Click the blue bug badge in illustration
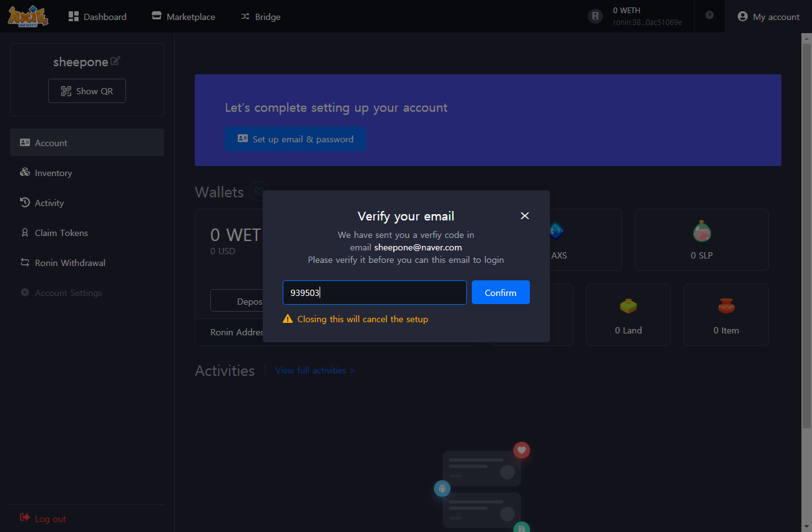Image resolution: width=812 pixels, height=532 pixels. pos(442,488)
